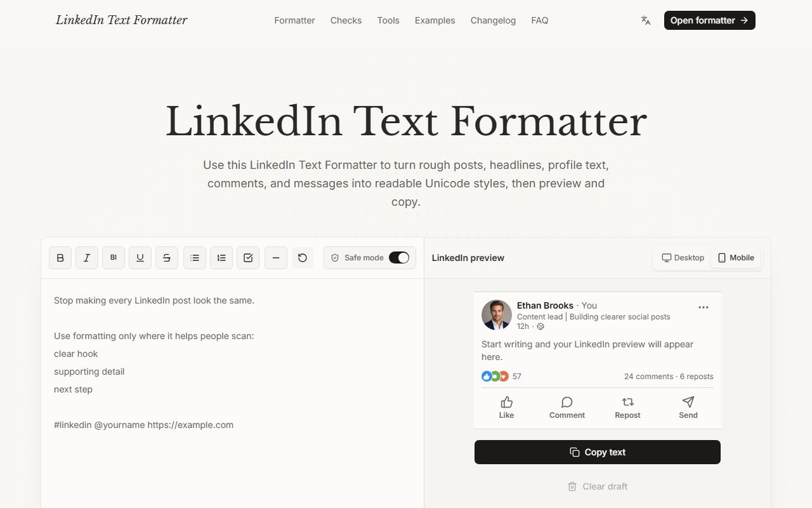The height and width of the screenshot is (508, 812).
Task: Click the 'next step' line in editor
Action: click(73, 389)
